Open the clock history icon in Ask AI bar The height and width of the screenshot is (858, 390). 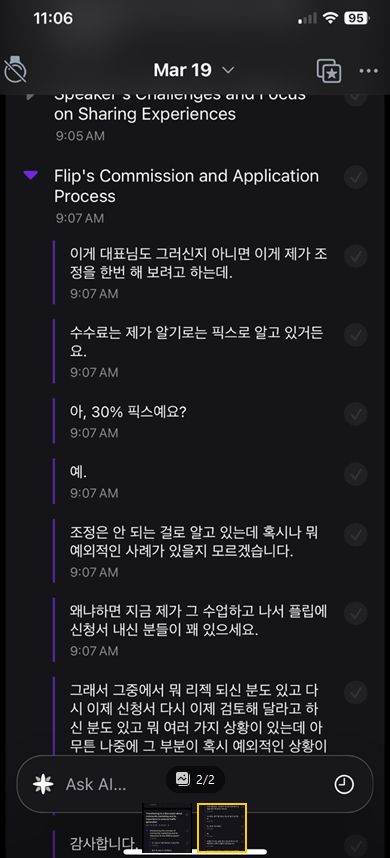[x=344, y=785]
